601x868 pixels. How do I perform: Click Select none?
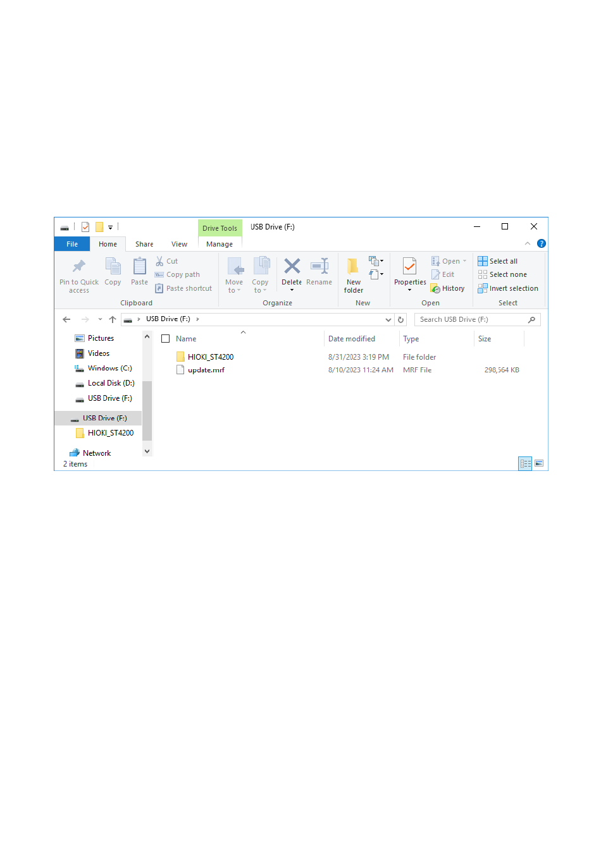point(502,274)
